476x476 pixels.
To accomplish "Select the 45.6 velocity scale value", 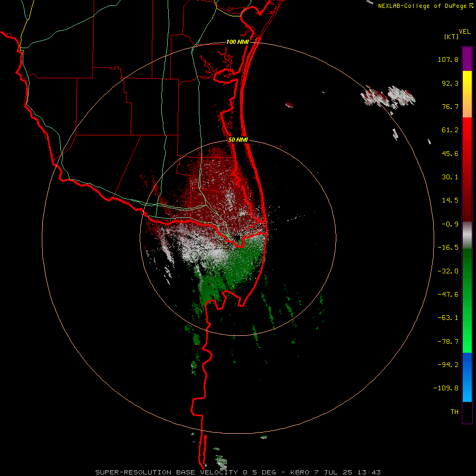I will 450,153.
